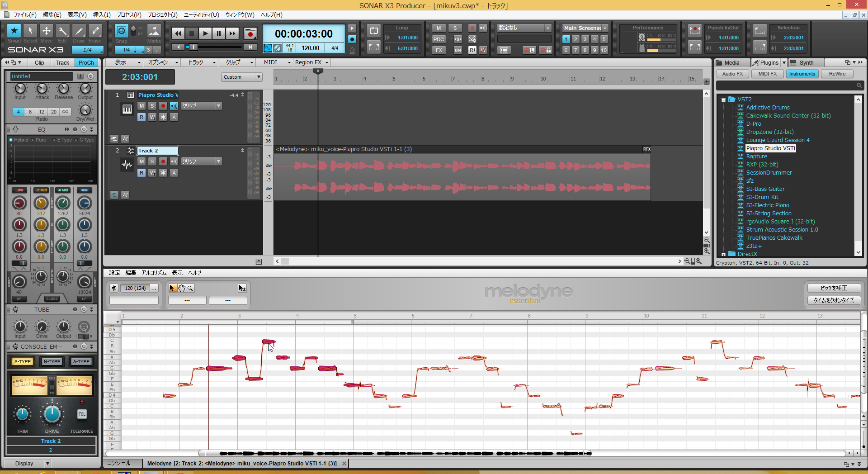Mute track 1 Piapro Studio
This screenshot has width=868, height=474.
pos(142,106)
